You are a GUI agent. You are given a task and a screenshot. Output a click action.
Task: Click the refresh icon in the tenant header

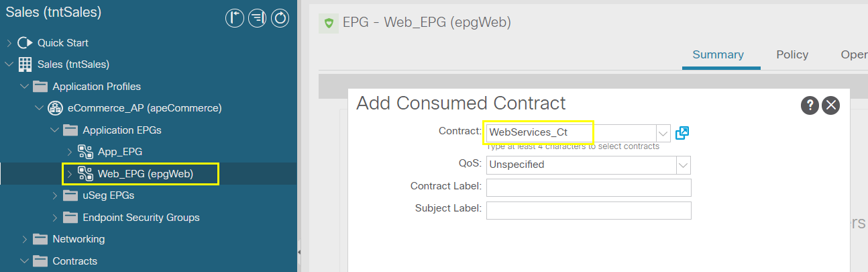(280, 18)
